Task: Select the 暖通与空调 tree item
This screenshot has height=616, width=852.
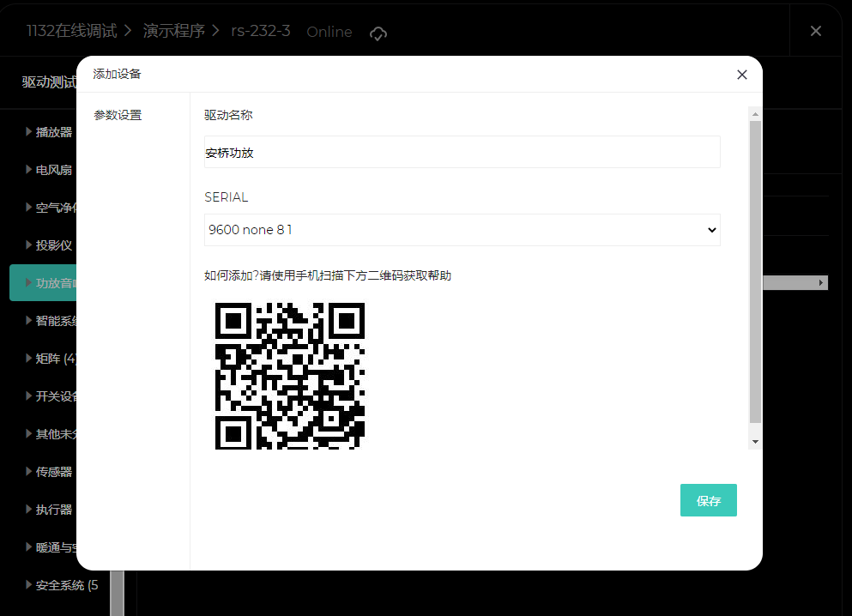Action: (x=56, y=547)
